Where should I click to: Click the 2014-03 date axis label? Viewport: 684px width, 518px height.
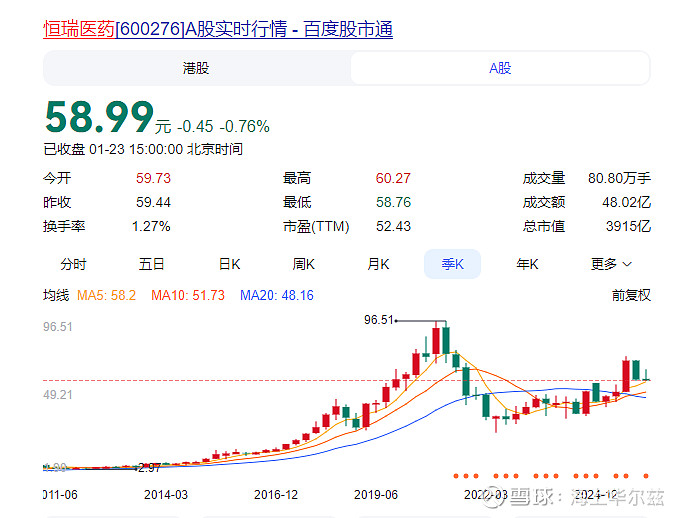pyautogui.click(x=166, y=495)
